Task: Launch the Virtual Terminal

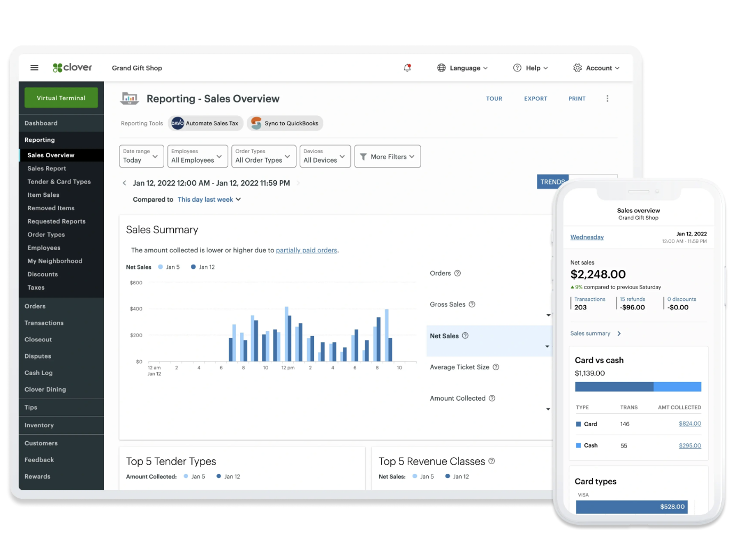Action: tap(61, 98)
